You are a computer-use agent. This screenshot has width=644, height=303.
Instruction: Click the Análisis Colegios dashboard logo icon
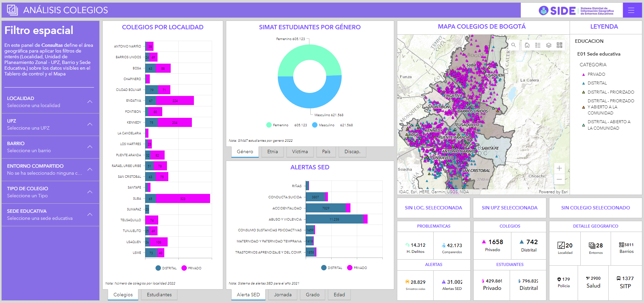12,10
